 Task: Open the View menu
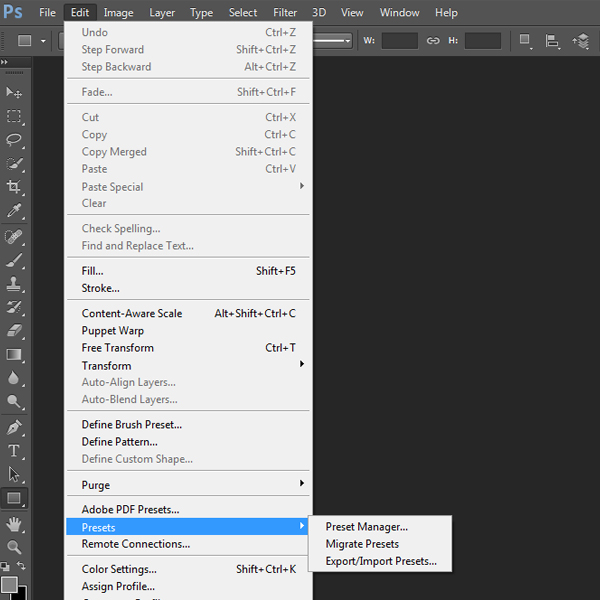pos(352,13)
